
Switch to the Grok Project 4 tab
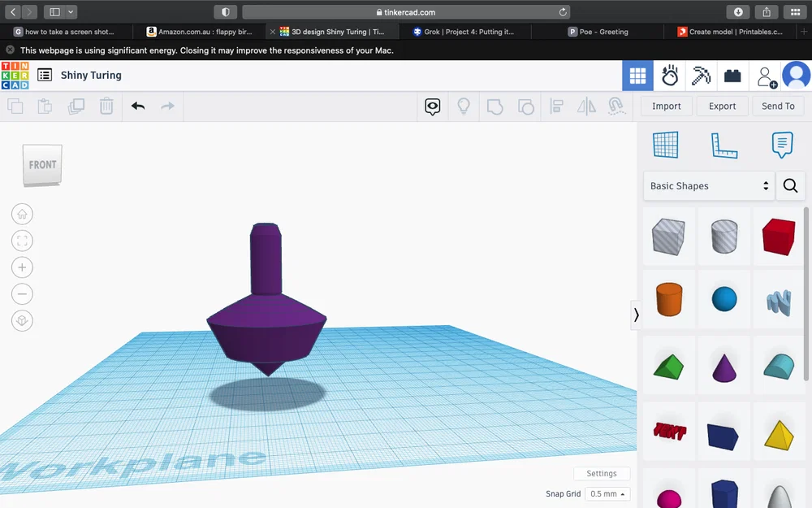tap(464, 32)
